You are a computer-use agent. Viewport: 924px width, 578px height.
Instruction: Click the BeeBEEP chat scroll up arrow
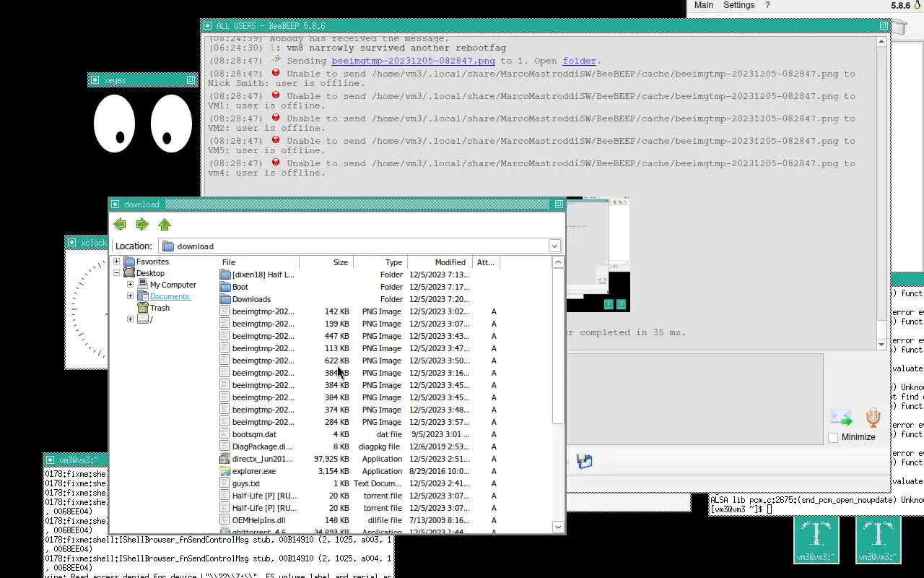[x=881, y=42]
